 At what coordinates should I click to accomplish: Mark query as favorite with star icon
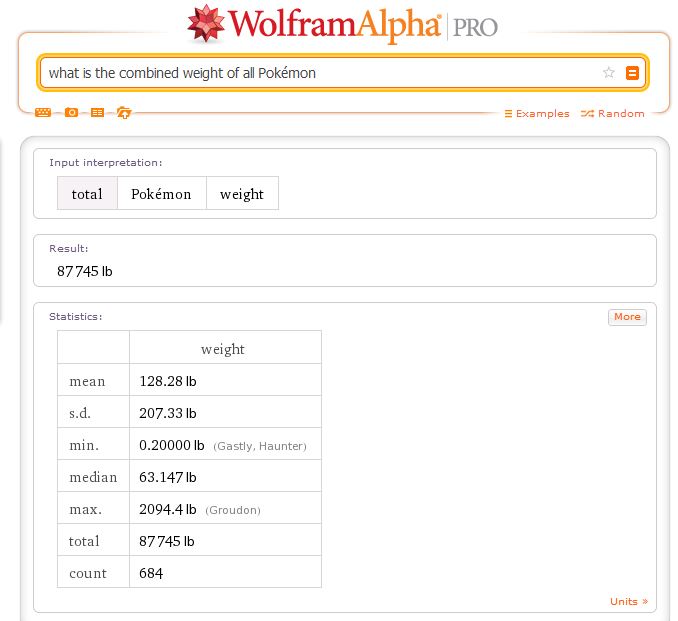609,72
